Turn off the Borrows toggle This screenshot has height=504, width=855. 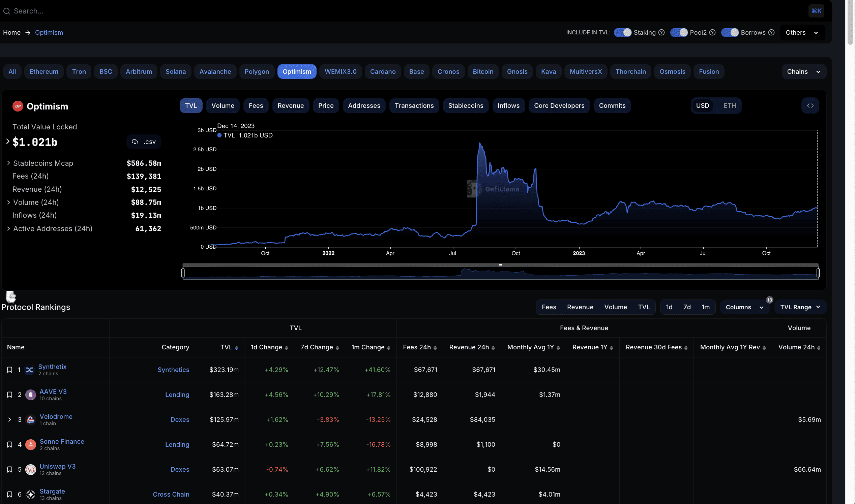coord(730,33)
